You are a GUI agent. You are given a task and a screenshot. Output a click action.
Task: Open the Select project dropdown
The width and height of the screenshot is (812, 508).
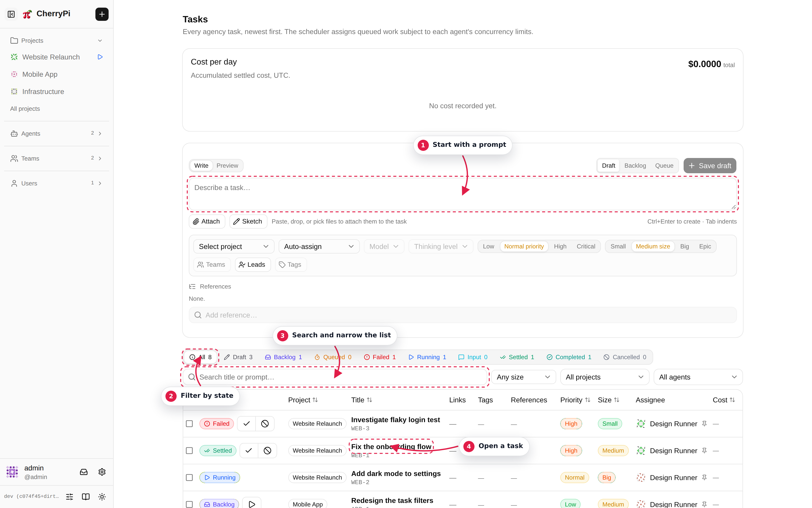click(x=233, y=246)
